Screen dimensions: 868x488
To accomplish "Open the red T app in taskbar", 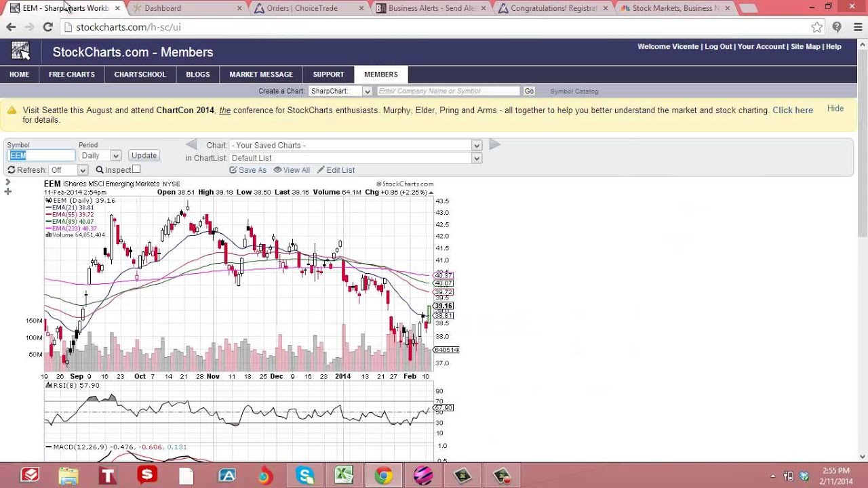I will [107, 476].
